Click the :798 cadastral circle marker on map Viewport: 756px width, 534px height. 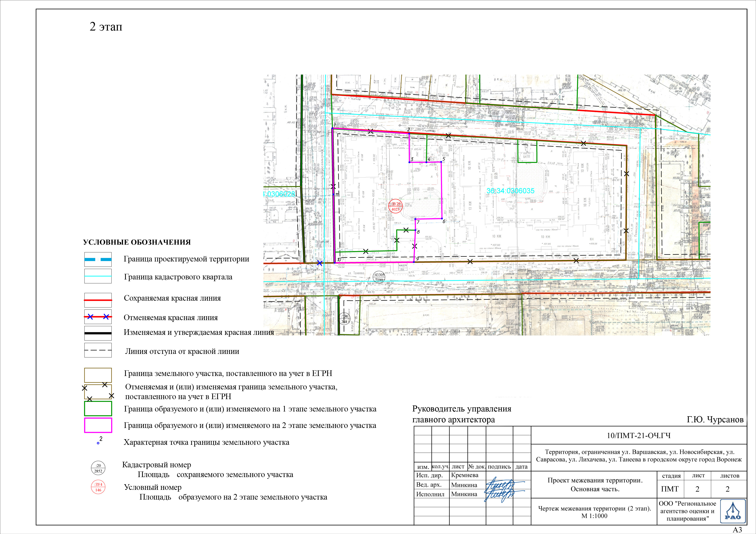[x=345, y=319]
